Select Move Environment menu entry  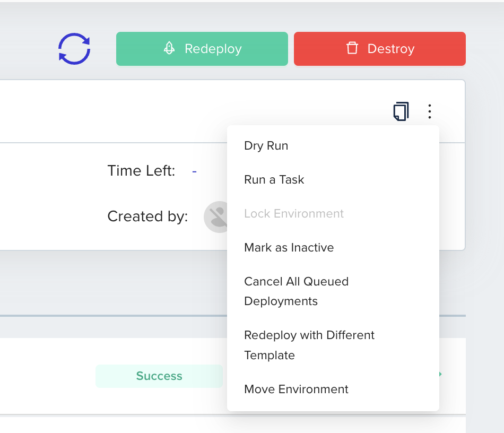tap(333, 389)
